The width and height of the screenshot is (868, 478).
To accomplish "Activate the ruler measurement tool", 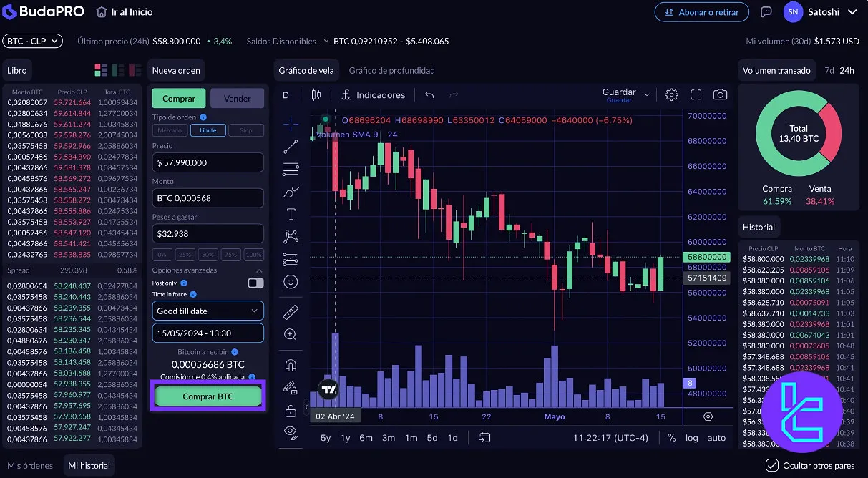I will 291,312.
